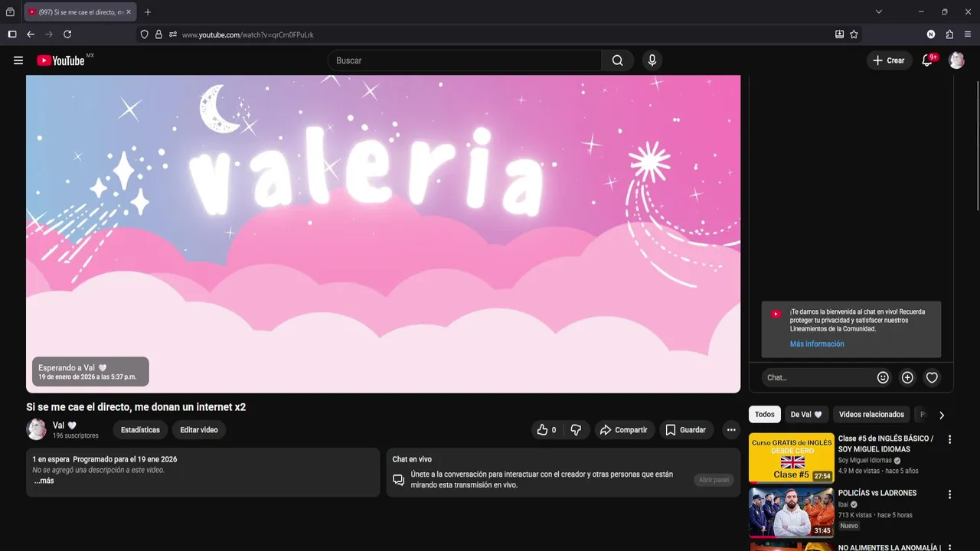Focus the Chat... message input
Screen dimensions: 980x551
pyautogui.click(x=817, y=377)
